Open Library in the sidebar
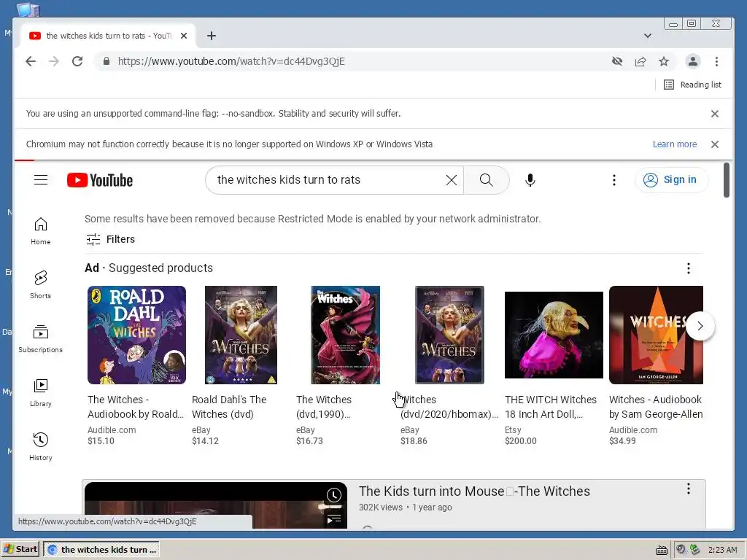Screen dimensions: 747x560 pyautogui.click(x=41, y=392)
